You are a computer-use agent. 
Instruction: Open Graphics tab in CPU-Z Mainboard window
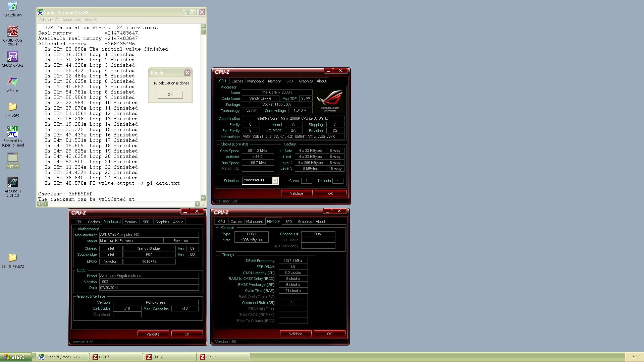[x=162, y=222]
